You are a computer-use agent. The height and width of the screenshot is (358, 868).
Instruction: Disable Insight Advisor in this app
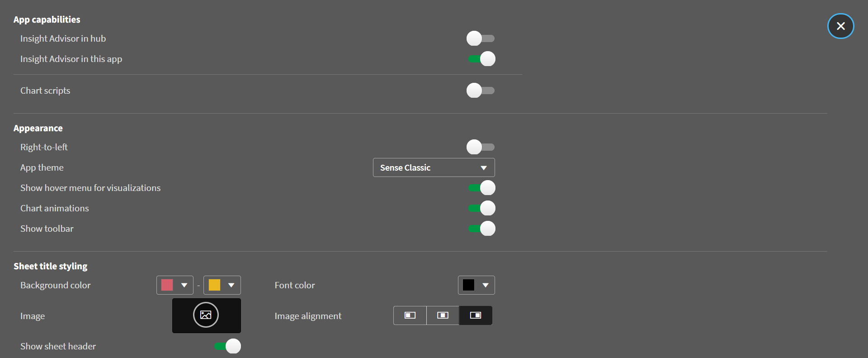click(481, 59)
